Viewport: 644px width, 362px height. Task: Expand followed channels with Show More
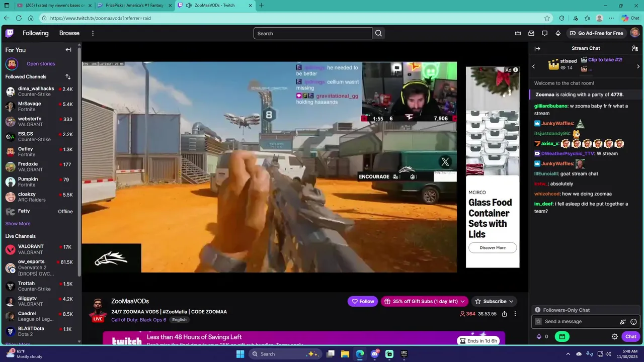tap(18, 224)
